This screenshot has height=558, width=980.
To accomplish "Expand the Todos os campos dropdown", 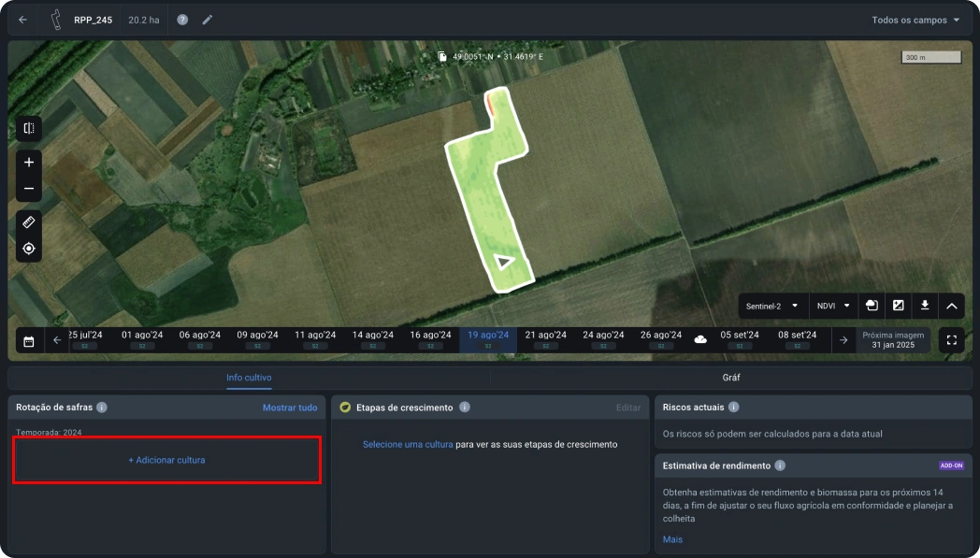I will [x=915, y=20].
